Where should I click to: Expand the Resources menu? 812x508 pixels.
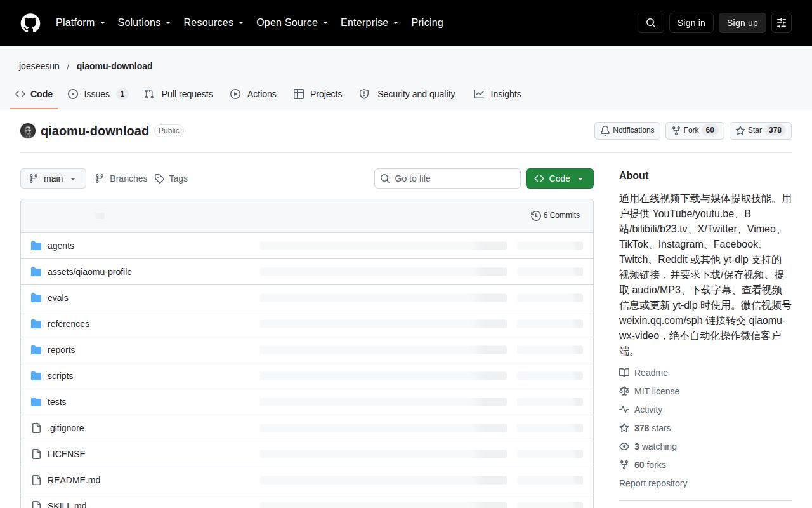[214, 23]
